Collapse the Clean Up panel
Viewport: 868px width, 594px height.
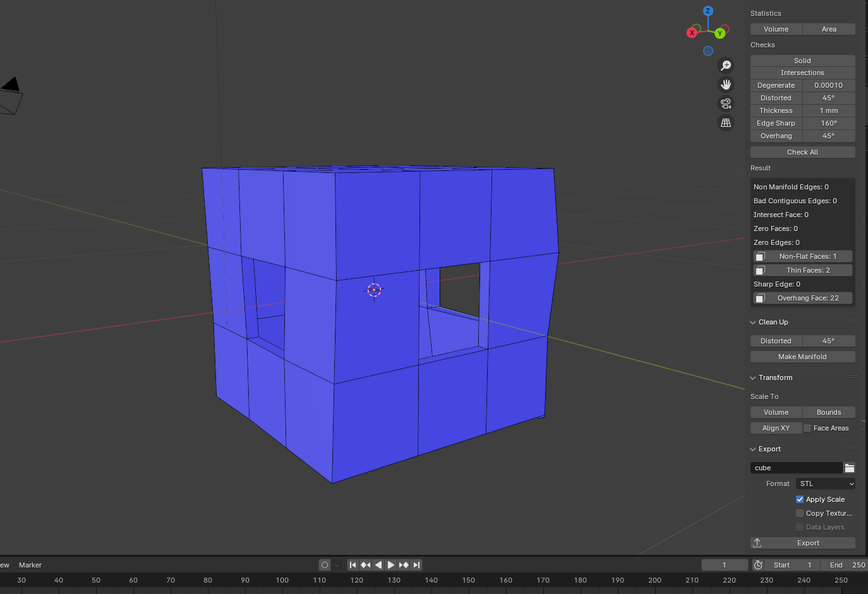pyautogui.click(x=753, y=322)
